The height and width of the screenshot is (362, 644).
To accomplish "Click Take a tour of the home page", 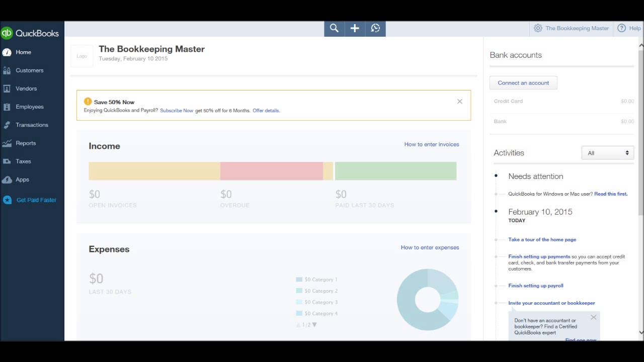I will (x=542, y=240).
